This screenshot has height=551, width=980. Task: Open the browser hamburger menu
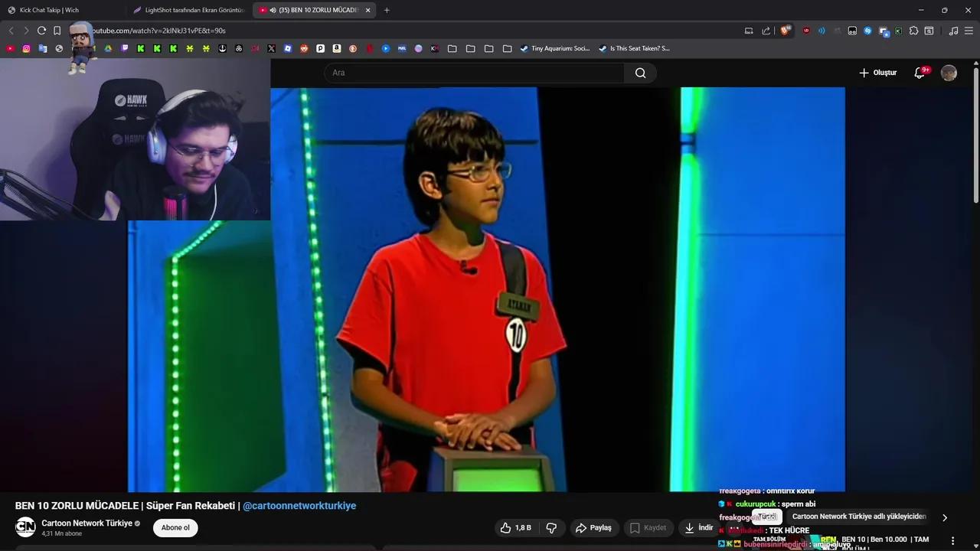969,31
